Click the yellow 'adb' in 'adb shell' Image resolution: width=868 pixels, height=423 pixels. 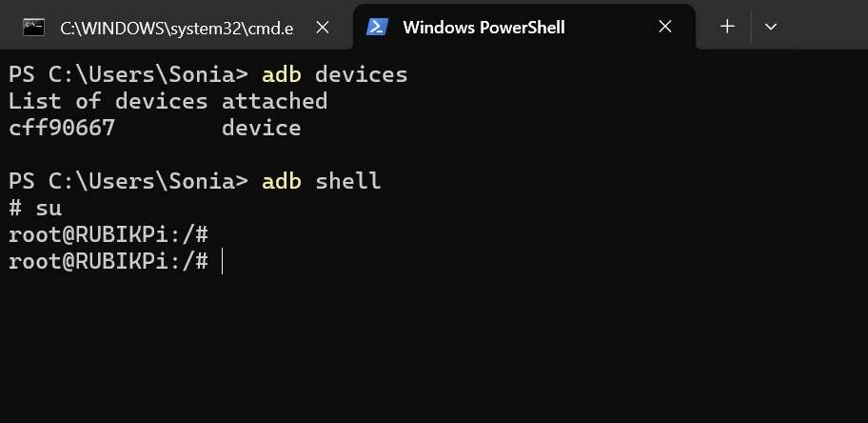click(281, 181)
